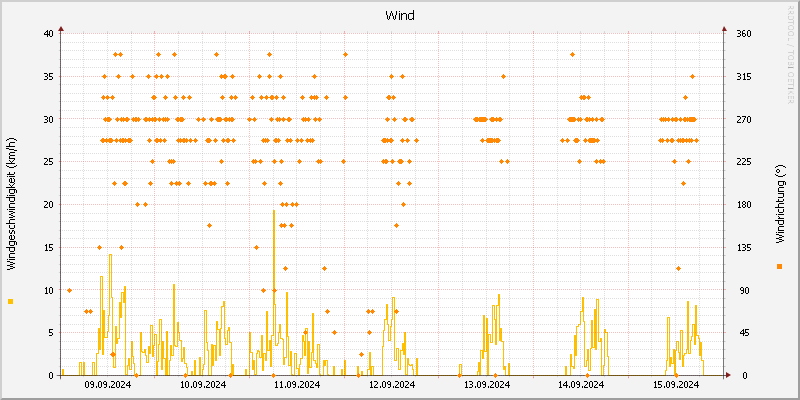Click the 09.09.2024 date label
This screenshot has height=400, width=800.
(108, 385)
